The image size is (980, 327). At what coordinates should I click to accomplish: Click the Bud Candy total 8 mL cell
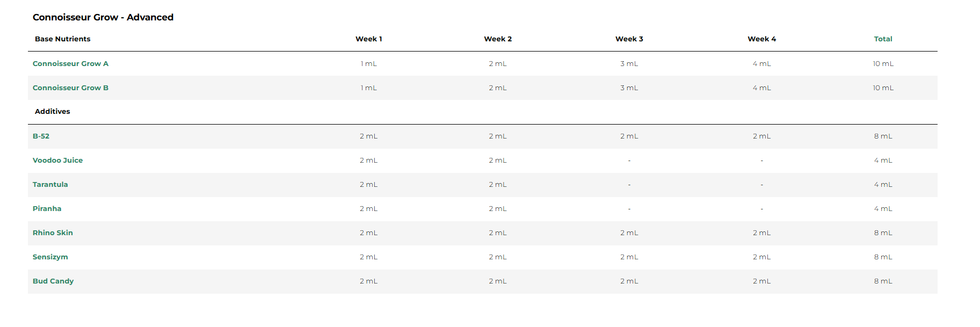[883, 281]
